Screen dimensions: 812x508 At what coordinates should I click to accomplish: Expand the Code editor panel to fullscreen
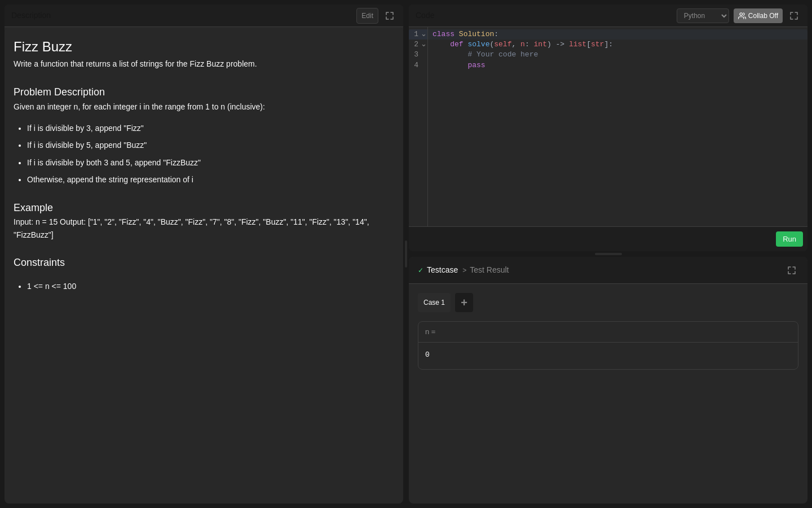(x=794, y=16)
